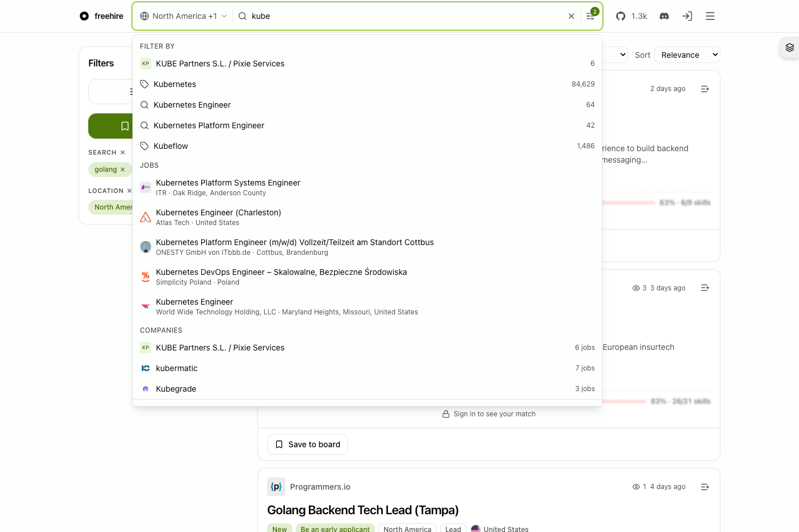
Task: Open the GitHub 1.3k stars link
Action: click(x=631, y=16)
